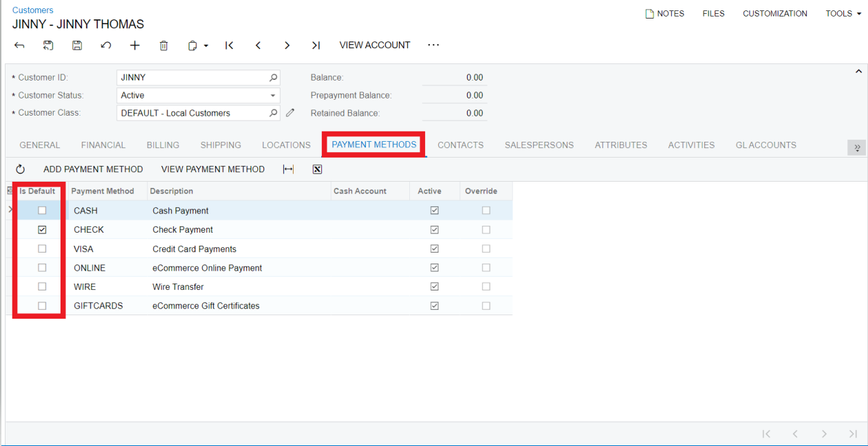This screenshot has height=446, width=868.
Task: Switch to the CONTACTS tab
Action: point(460,145)
